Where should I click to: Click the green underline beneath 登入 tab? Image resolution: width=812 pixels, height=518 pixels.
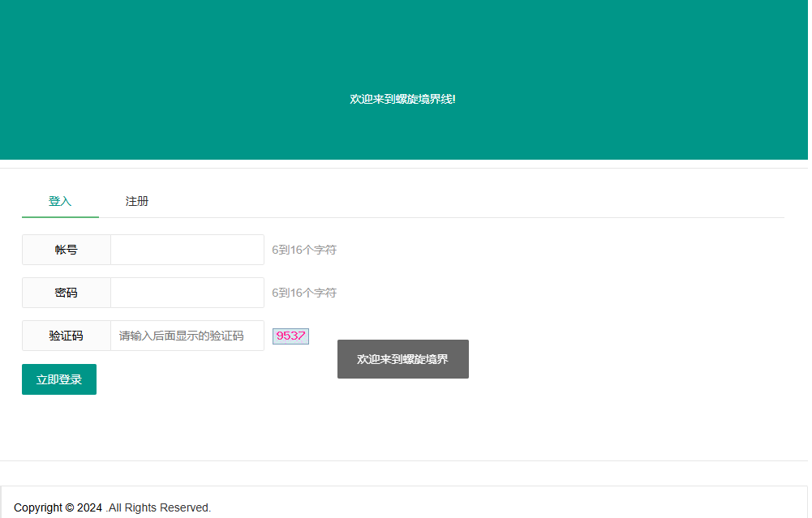(x=60, y=216)
